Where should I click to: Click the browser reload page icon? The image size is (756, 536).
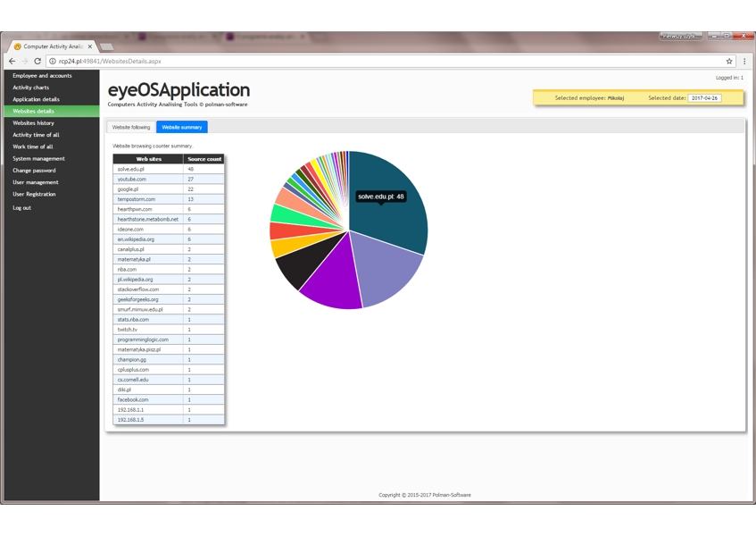coord(37,62)
